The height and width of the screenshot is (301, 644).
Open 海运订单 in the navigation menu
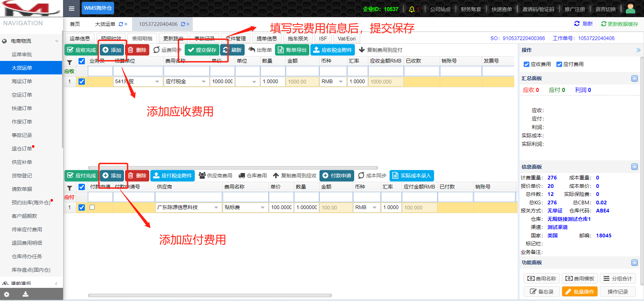pyautogui.click(x=22, y=81)
